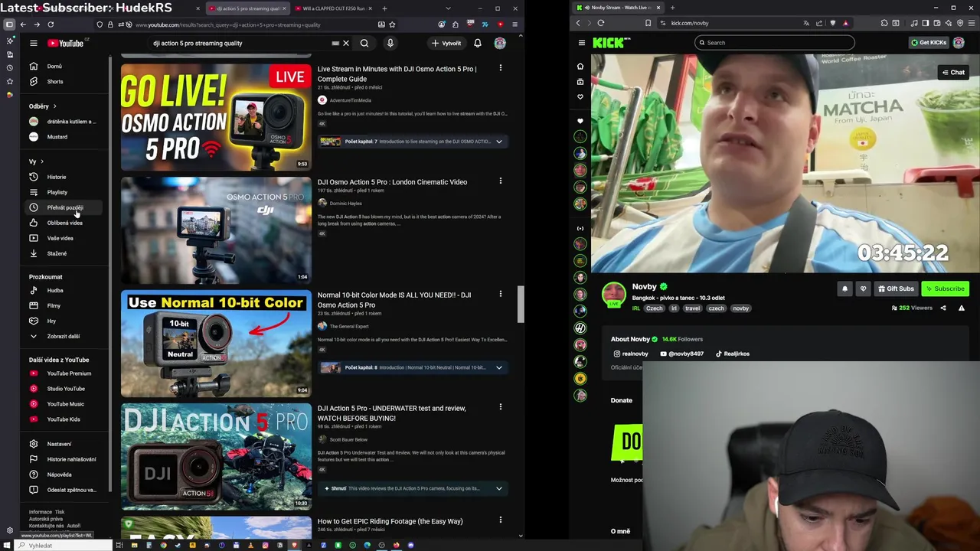Viewport: 980px width, 551px height.
Task: Go to the Kick logo home page
Action: 611,43
